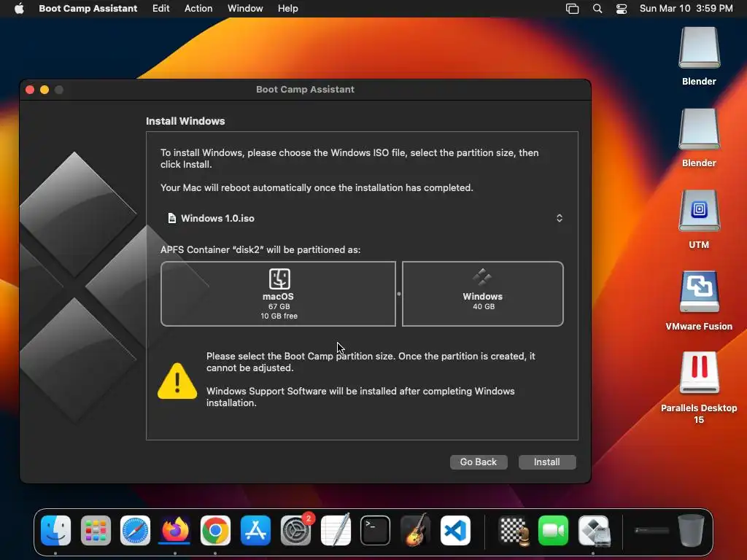Open Launchpad from the Dock
This screenshot has width=747, height=560.
(x=96, y=531)
